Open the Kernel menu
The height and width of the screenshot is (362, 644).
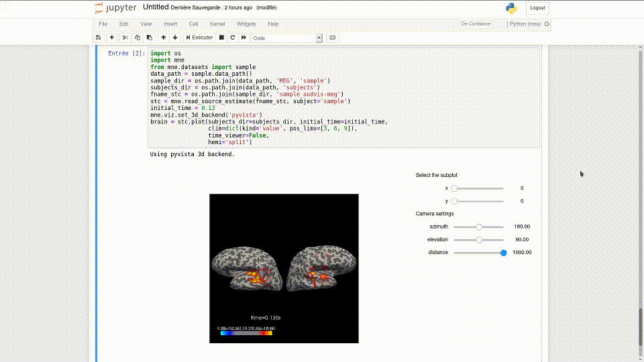[217, 24]
